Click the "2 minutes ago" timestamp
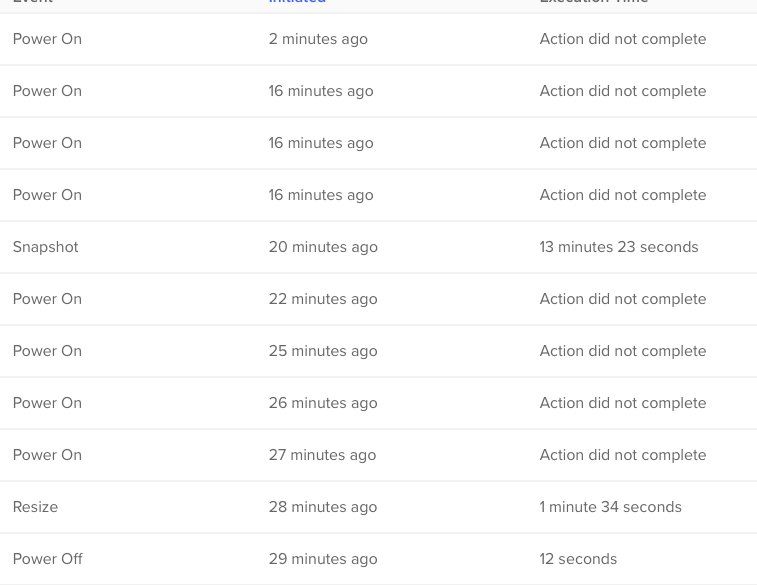 (318, 39)
